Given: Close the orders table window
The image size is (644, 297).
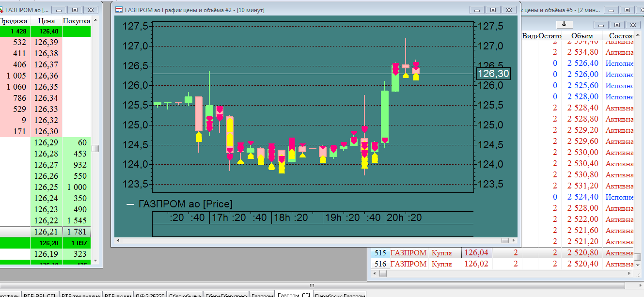Looking at the screenshot, I should (x=632, y=24).
